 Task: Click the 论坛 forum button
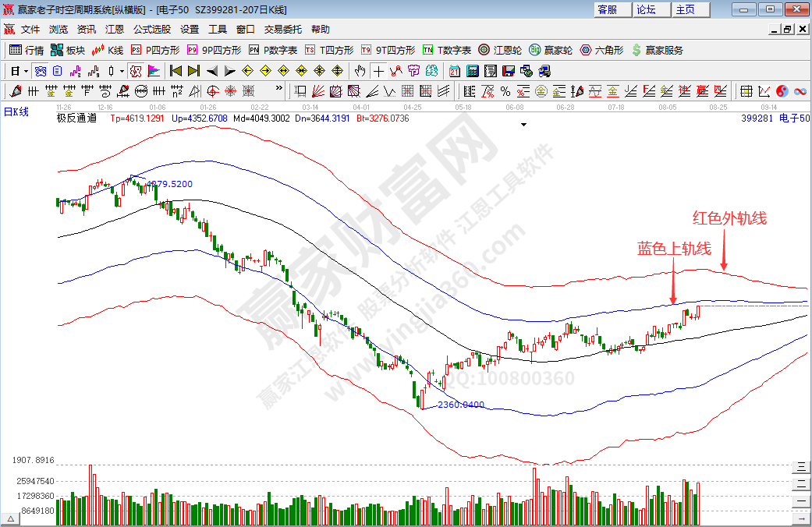(x=646, y=9)
